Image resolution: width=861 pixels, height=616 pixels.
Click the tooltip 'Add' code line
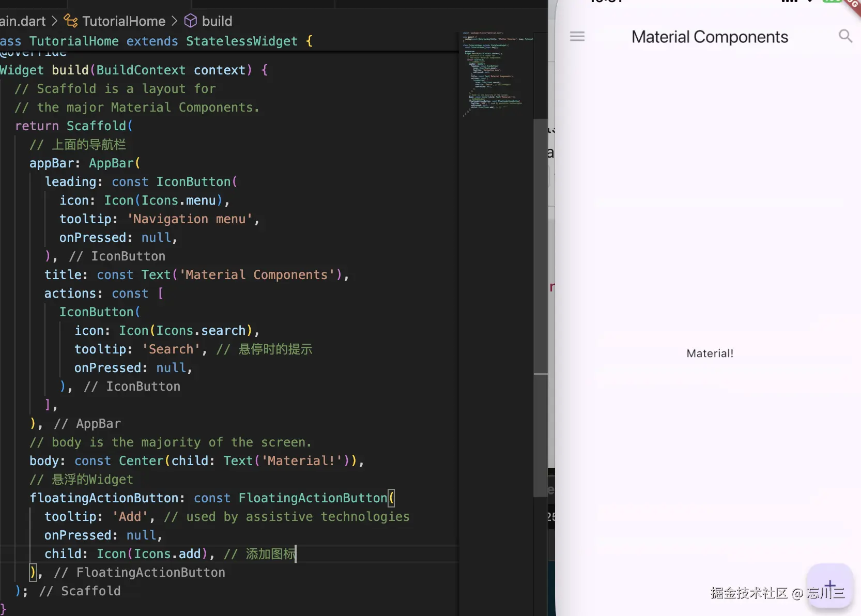click(227, 517)
